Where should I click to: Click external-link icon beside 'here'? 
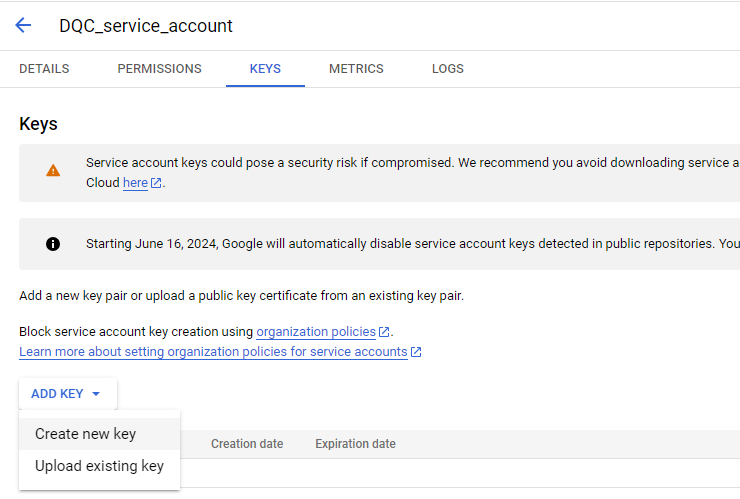(x=156, y=184)
